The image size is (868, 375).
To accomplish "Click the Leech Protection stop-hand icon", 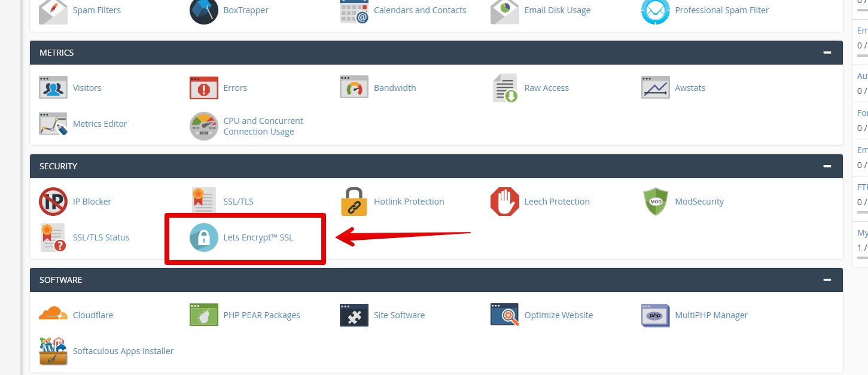I will point(505,202).
